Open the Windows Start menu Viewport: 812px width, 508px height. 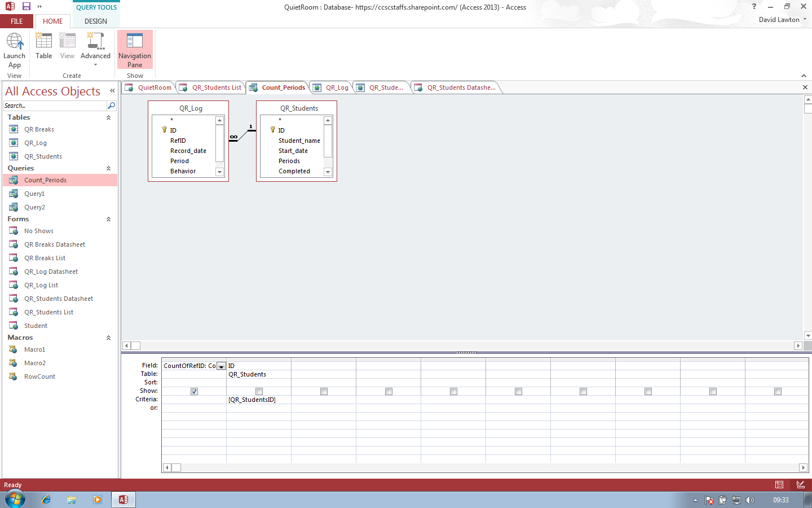[15, 500]
